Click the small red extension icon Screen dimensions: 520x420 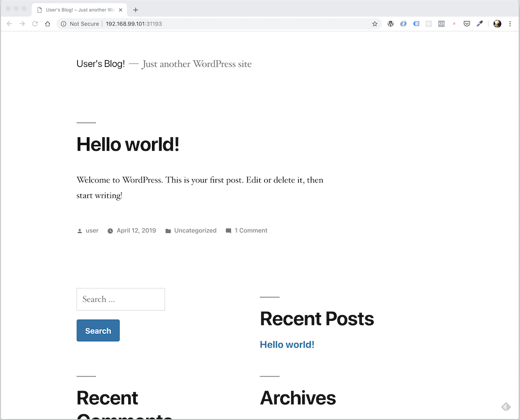coord(454,24)
